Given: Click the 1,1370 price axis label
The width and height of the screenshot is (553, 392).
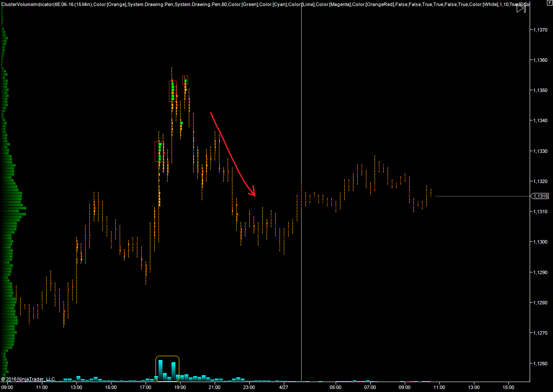Looking at the screenshot, I should (x=540, y=30).
